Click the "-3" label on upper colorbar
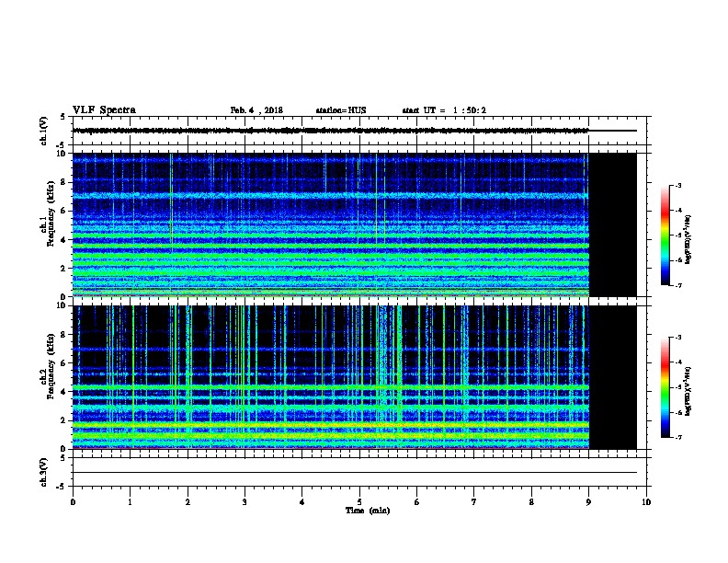This screenshot has height=563, width=728. [677, 186]
